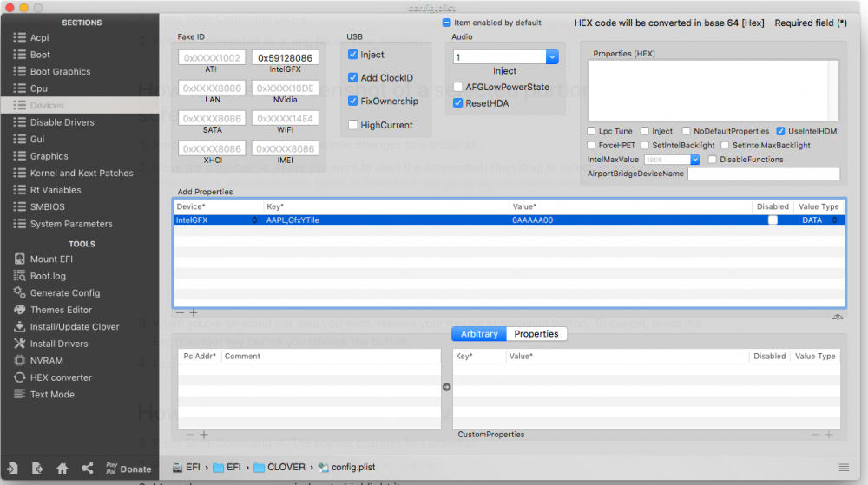Image resolution: width=868 pixels, height=485 pixels.
Task: Click the Donate button
Action: point(128,469)
